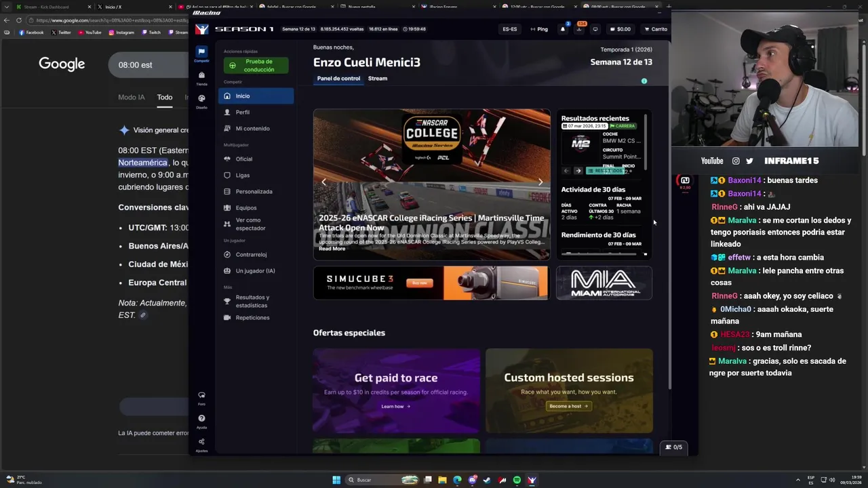868x488 pixels.
Task: Click the taskbar Buscar search box
Action: 383,480
